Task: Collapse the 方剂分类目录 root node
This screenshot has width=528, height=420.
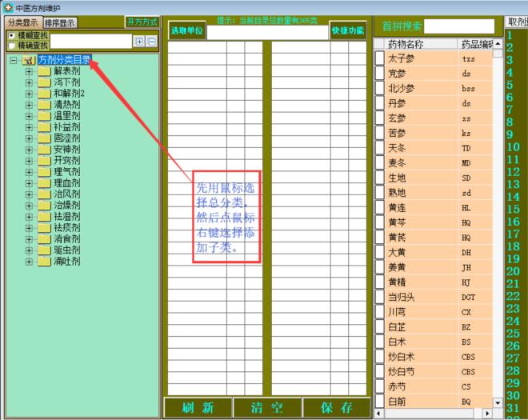Action: tap(14, 60)
